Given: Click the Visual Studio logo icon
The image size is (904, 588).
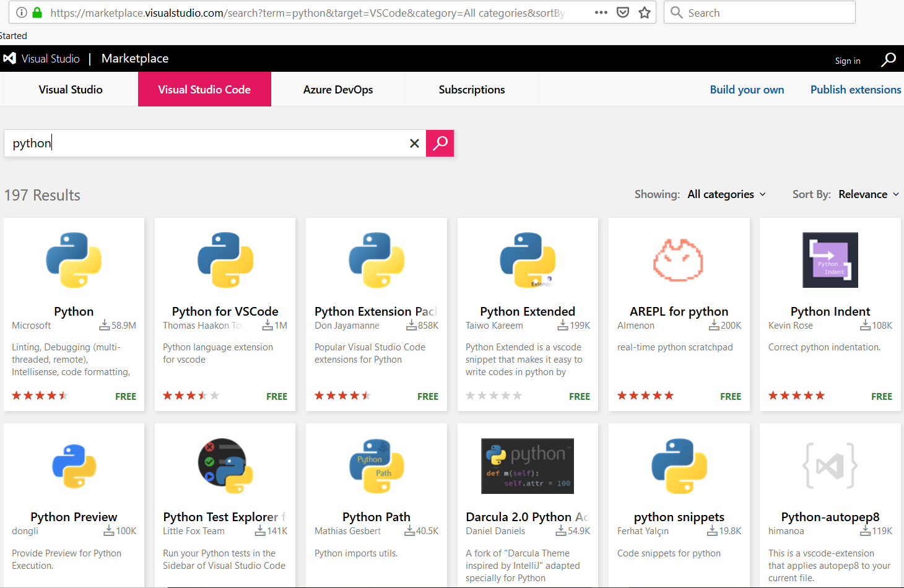Looking at the screenshot, I should pos(9,58).
